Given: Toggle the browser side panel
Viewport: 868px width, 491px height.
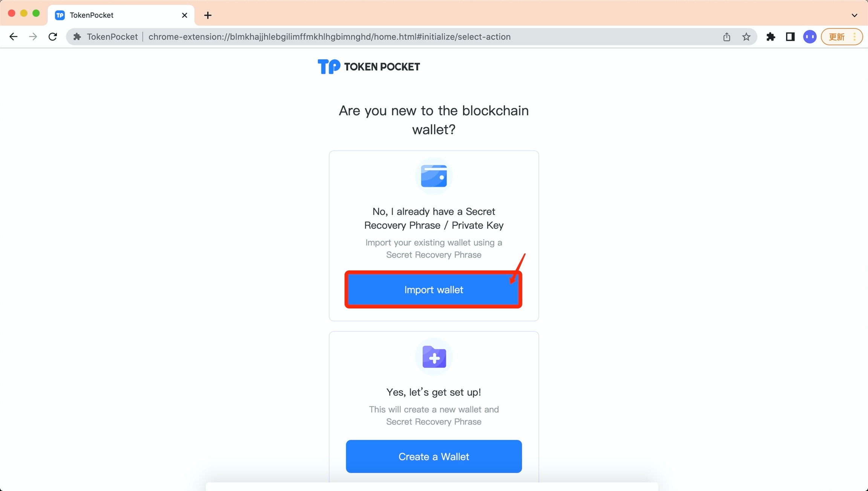Looking at the screenshot, I should pyautogui.click(x=790, y=37).
